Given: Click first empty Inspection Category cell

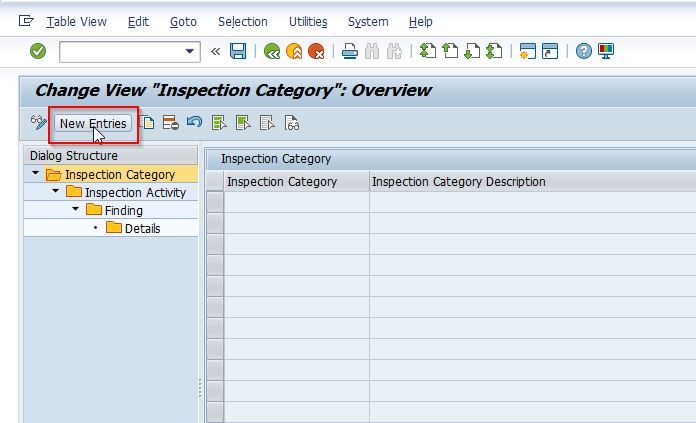Looking at the screenshot, I should [x=296, y=202].
